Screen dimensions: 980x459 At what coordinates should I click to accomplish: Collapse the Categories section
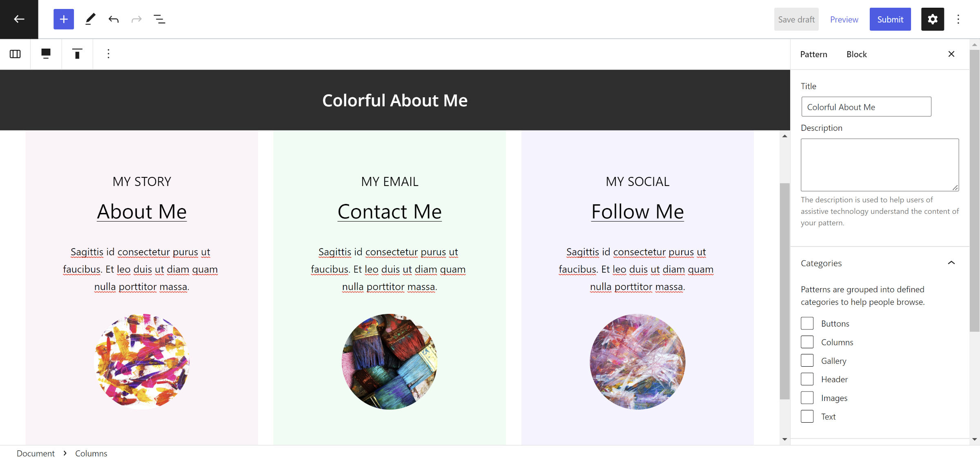coord(951,263)
